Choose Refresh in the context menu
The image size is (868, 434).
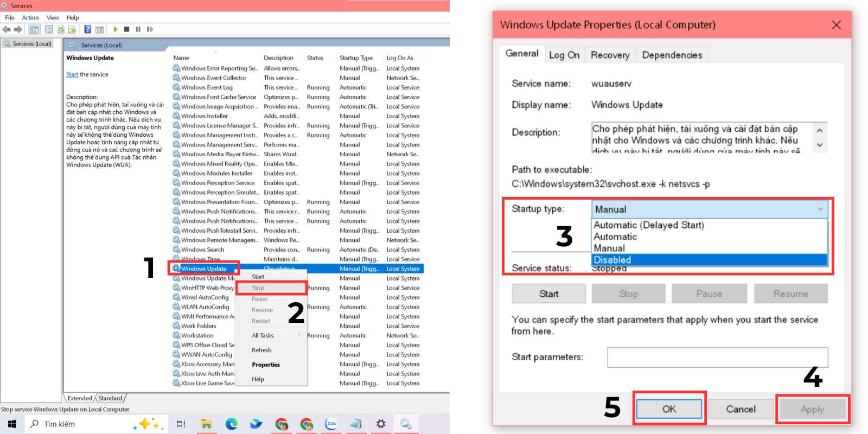(x=271, y=350)
